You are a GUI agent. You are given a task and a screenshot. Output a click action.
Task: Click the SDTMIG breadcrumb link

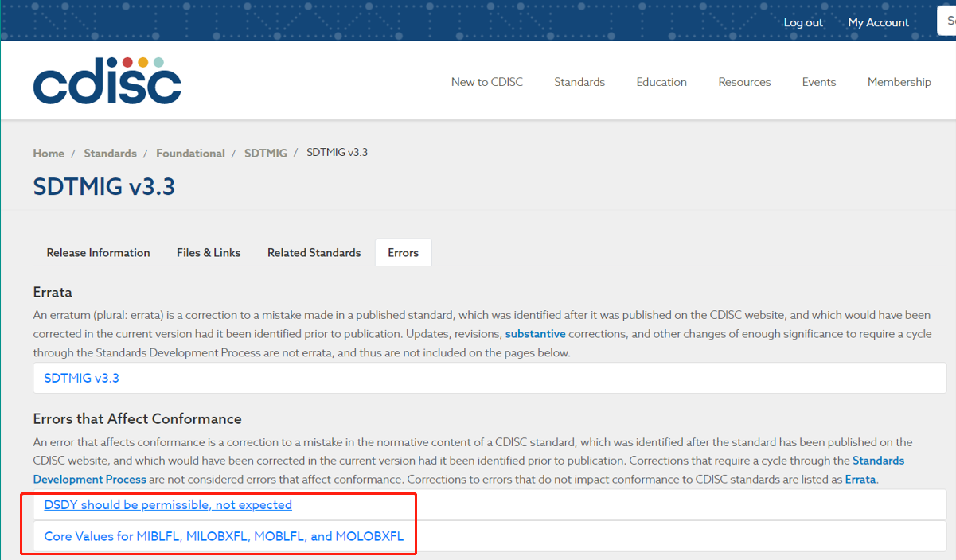pyautogui.click(x=266, y=154)
